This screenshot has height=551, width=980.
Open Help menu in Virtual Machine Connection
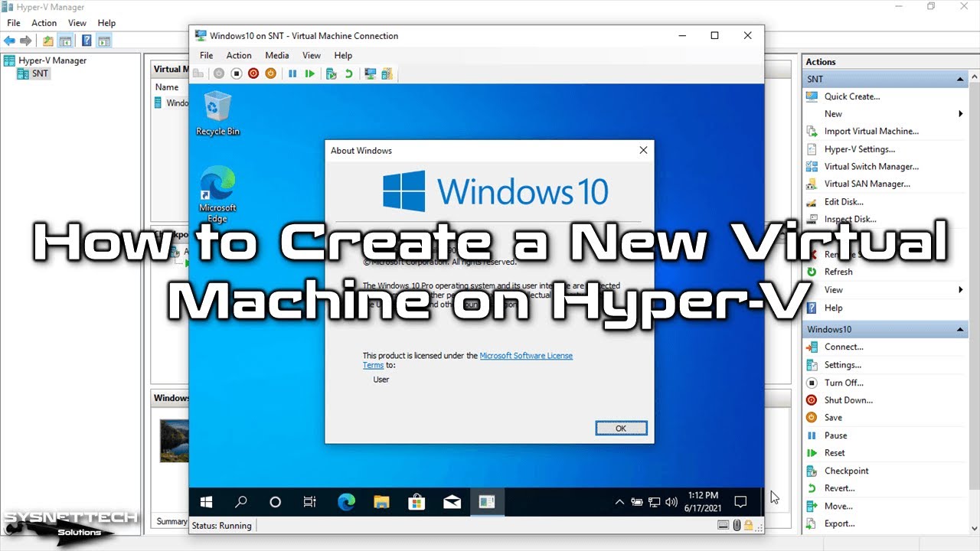(x=343, y=55)
